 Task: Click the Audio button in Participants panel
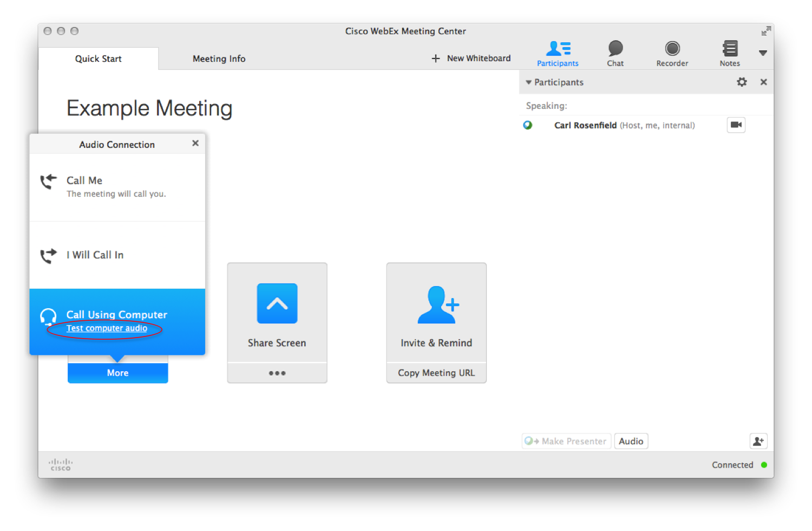click(631, 441)
